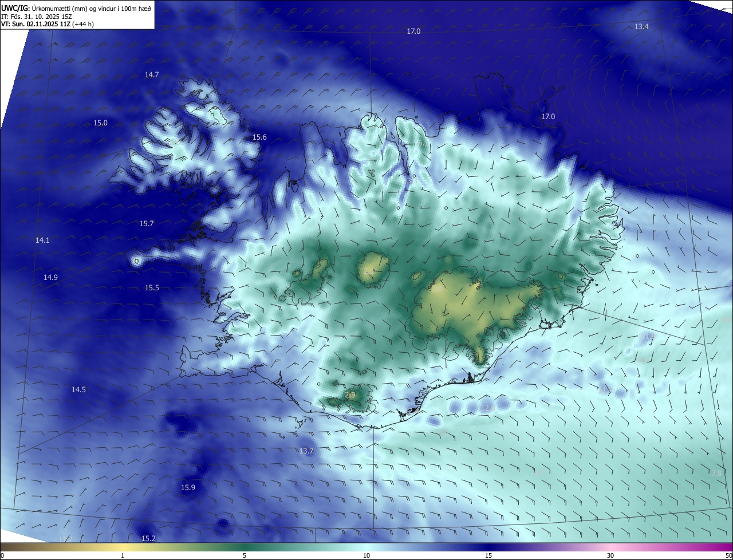Image resolution: width=733 pixels, height=560 pixels.
Task: Click the 15.0 value label
Action: (100, 123)
